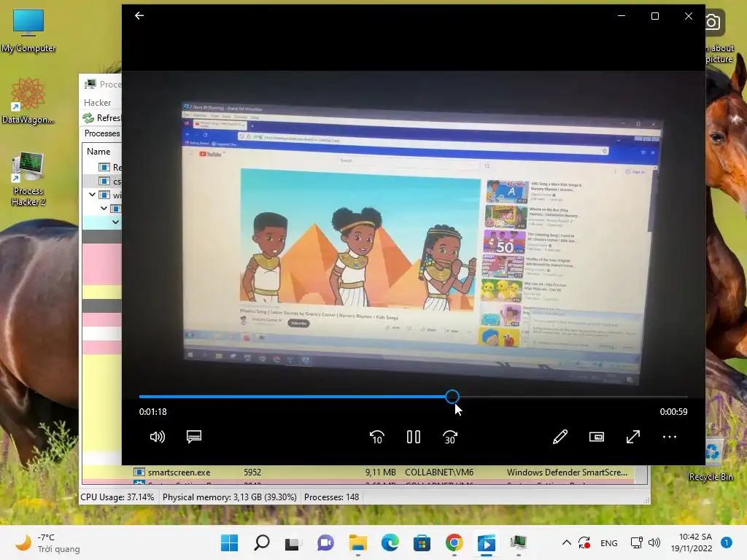Image resolution: width=747 pixels, height=560 pixels.
Task: Click the remaining time 0:00:59
Action: pos(673,412)
